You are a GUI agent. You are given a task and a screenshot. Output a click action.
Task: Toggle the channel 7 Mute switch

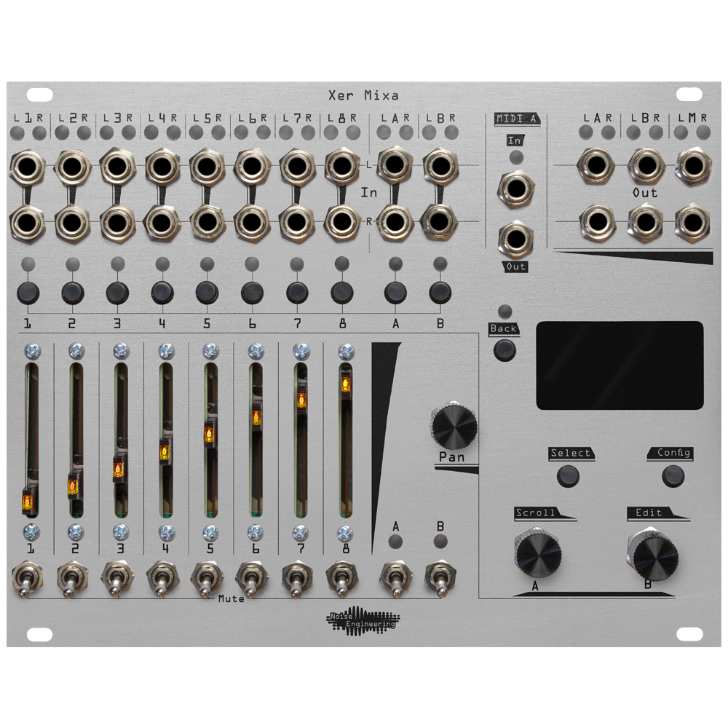(x=297, y=579)
